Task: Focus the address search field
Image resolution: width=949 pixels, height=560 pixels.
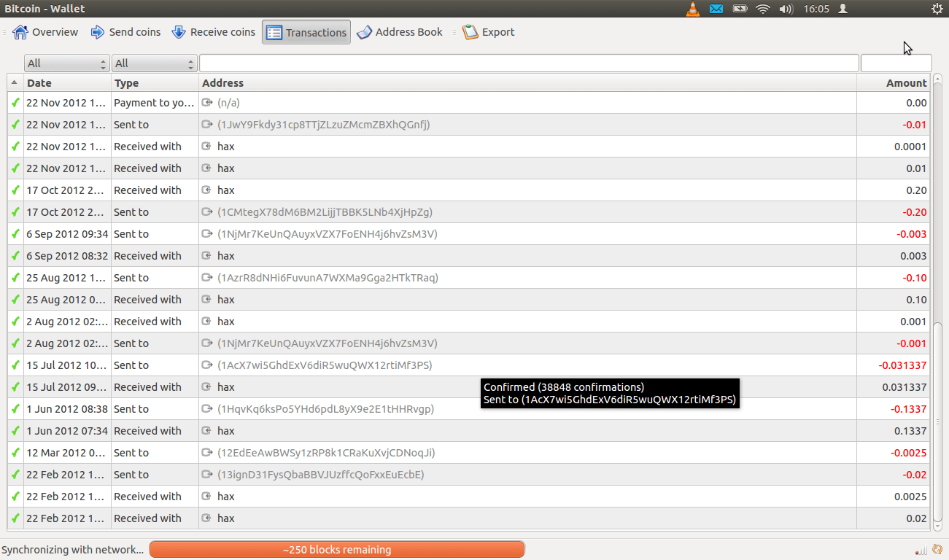Action: pos(529,63)
